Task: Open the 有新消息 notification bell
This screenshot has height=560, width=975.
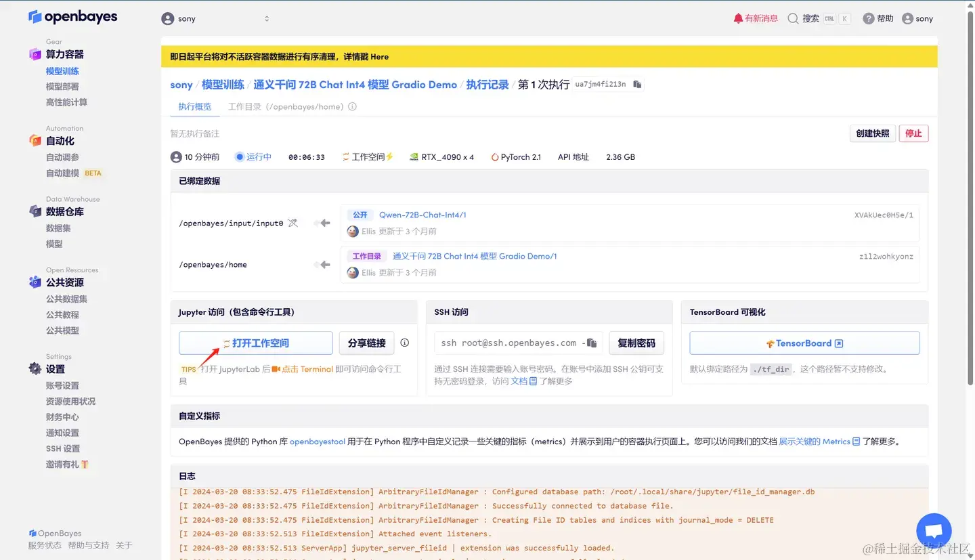Action: [x=756, y=19]
